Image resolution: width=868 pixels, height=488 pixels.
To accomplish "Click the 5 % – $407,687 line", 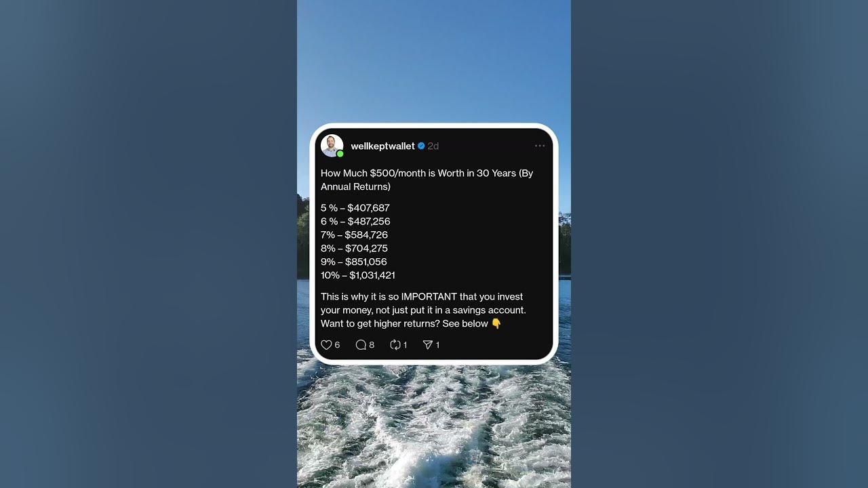I will (355, 208).
